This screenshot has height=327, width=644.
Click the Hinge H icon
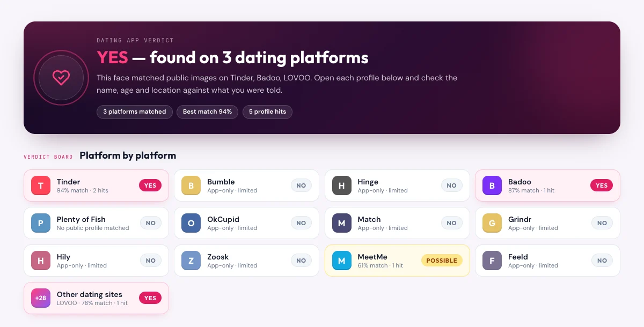point(342,185)
